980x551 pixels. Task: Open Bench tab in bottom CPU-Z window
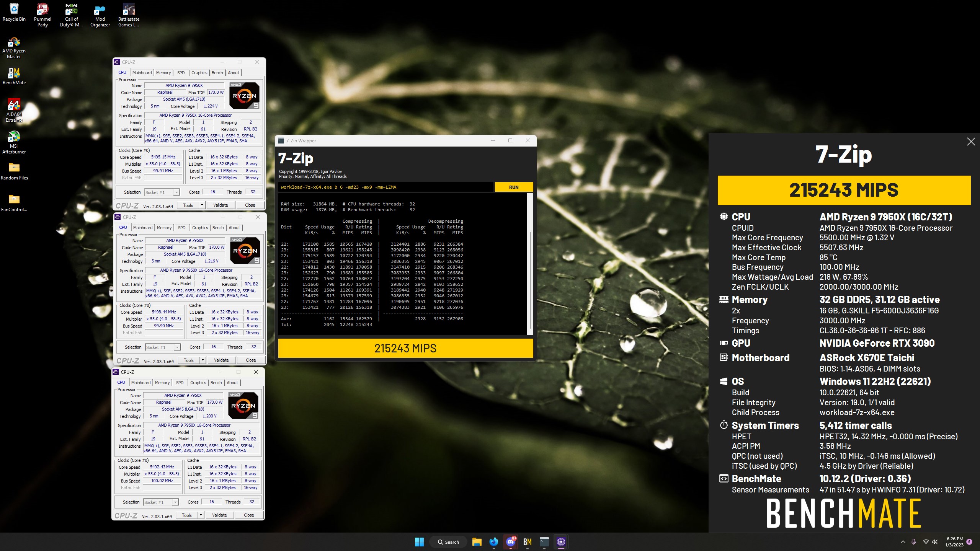tap(216, 383)
